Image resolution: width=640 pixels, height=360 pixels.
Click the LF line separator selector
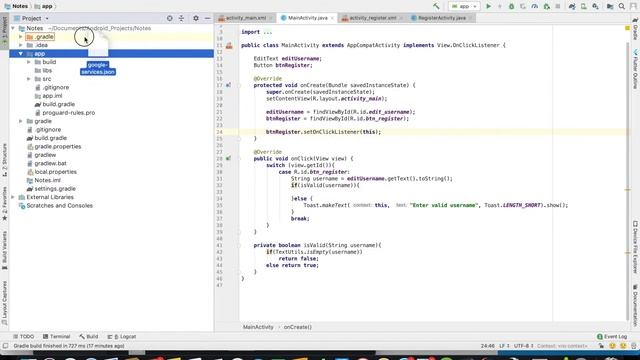coord(504,346)
